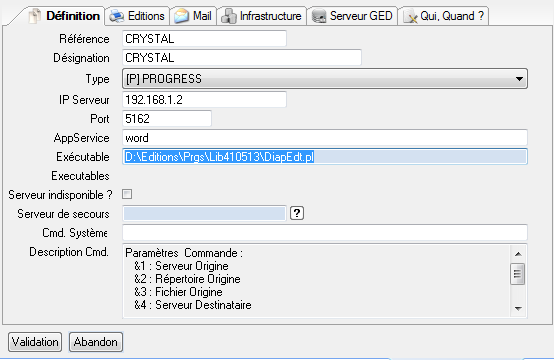The height and width of the screenshot is (360, 554).
Task: Click the server icon on Serveur GED tab
Action: [319, 17]
